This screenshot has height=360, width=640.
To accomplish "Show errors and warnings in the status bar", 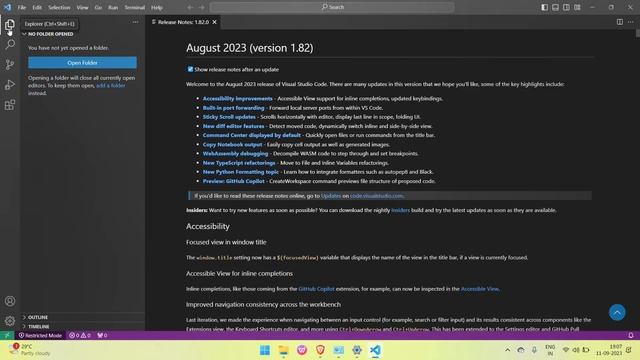I will pos(80,336).
